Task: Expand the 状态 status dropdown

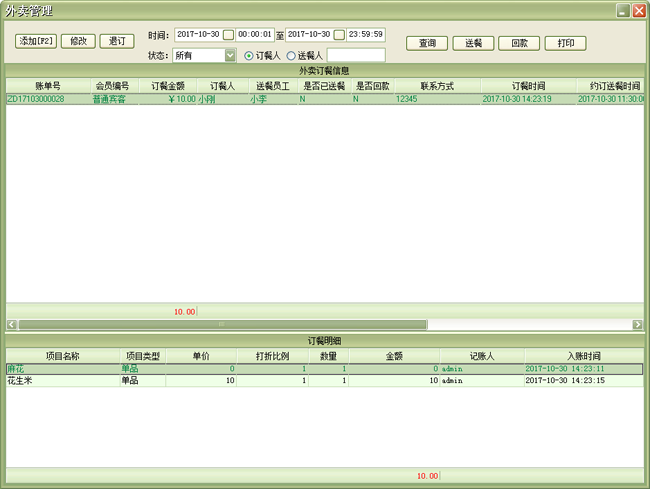Action: tap(230, 56)
